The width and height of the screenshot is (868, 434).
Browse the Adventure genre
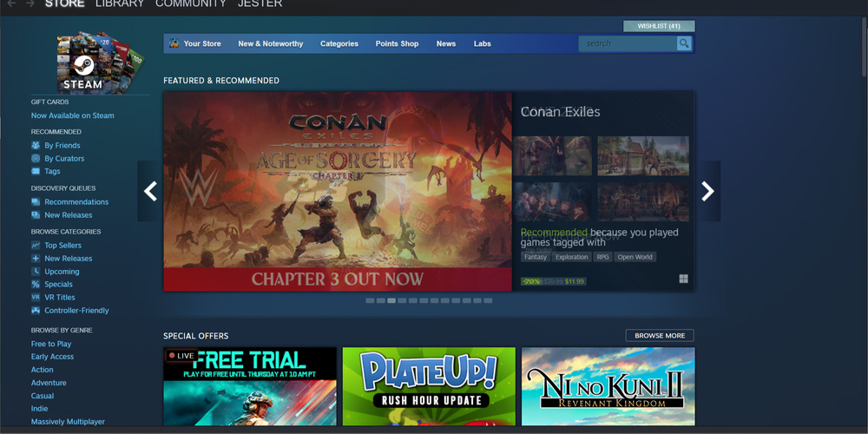49,383
